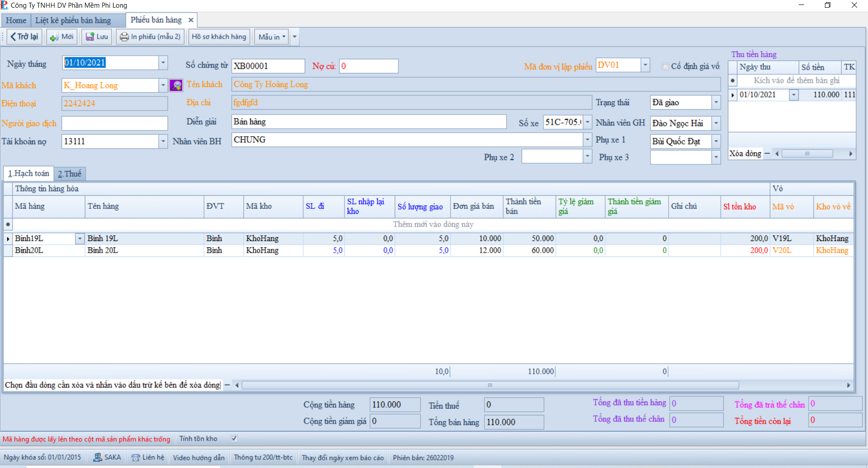Click the Thêm mới vào dòng này row
This screenshot has height=468, width=868.
pyautogui.click(x=433, y=224)
